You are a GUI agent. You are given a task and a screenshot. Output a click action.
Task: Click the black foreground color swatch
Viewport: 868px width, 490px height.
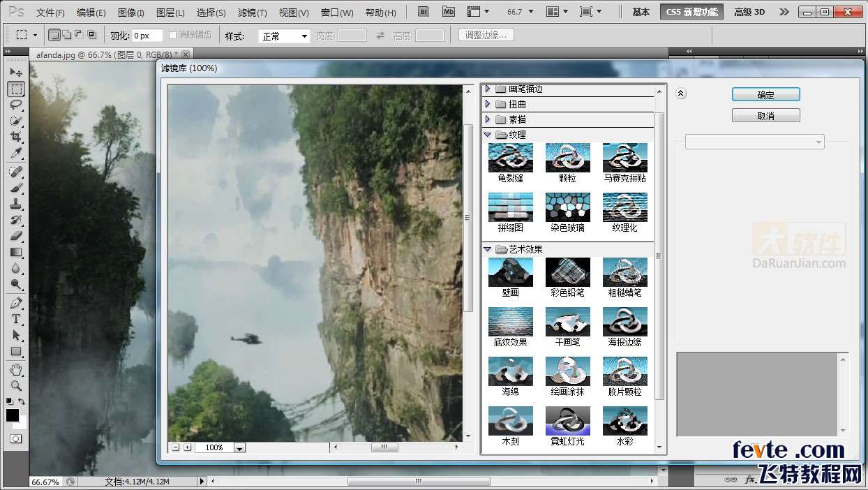tap(13, 415)
